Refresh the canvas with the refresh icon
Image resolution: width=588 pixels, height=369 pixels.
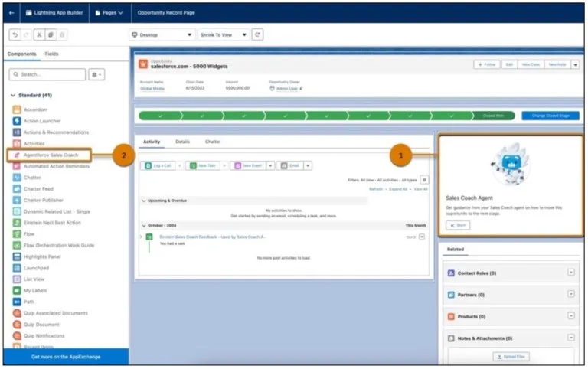257,34
